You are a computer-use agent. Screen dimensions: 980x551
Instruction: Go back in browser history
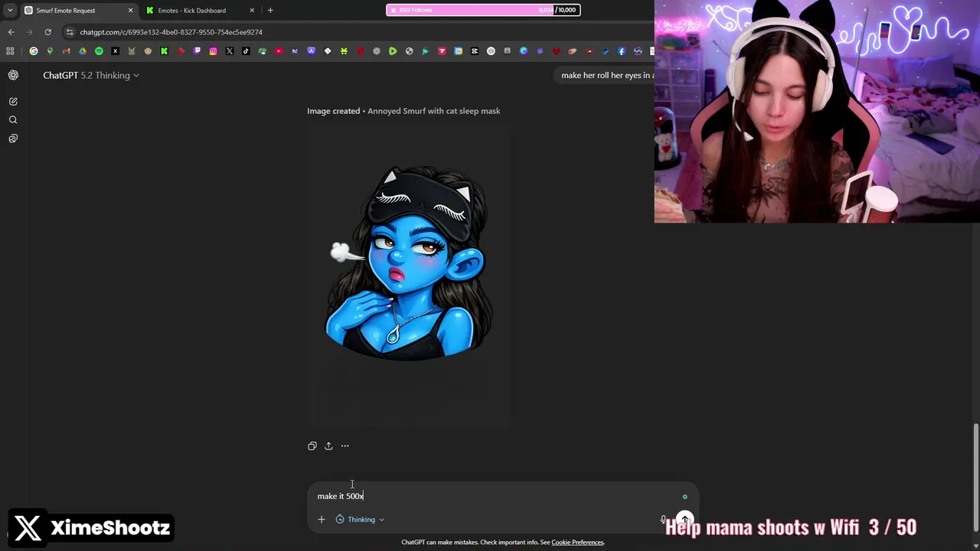(x=11, y=32)
